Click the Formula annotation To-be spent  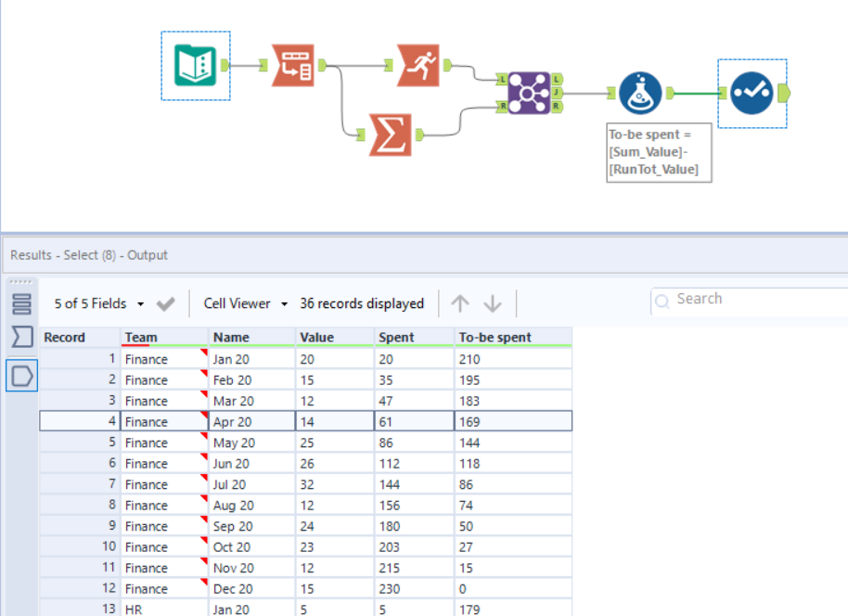tap(659, 152)
